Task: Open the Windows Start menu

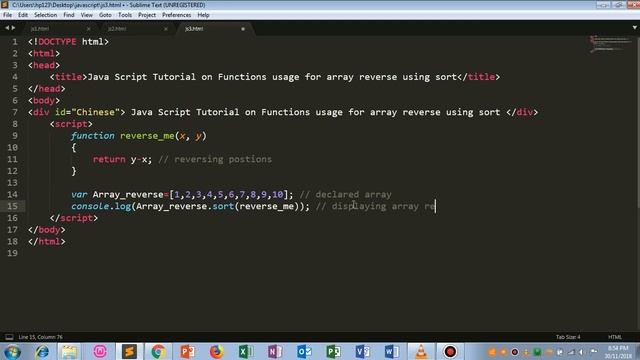Action: click(12, 352)
